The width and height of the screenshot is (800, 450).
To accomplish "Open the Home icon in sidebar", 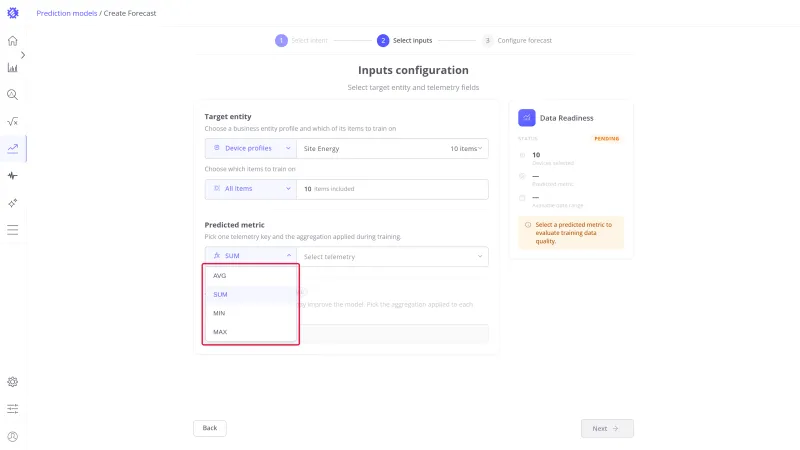I will (x=13, y=41).
